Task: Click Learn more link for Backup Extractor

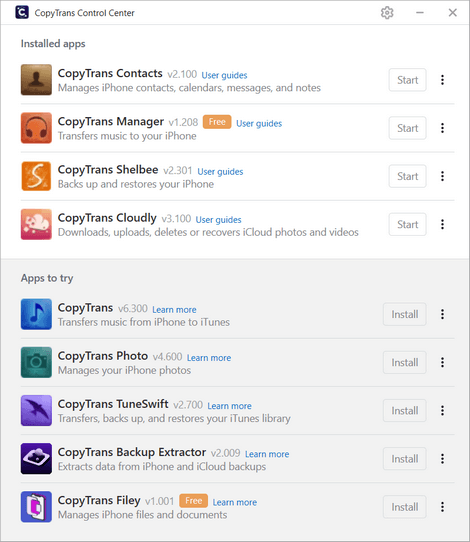Action: pos(267,454)
